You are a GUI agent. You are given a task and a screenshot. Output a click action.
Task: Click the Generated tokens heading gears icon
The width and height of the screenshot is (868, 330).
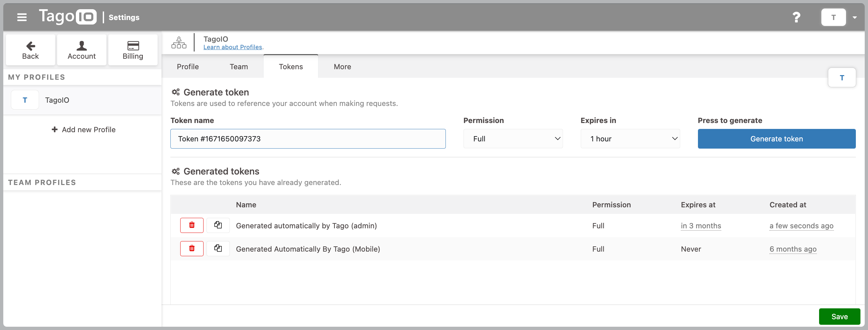pos(176,171)
